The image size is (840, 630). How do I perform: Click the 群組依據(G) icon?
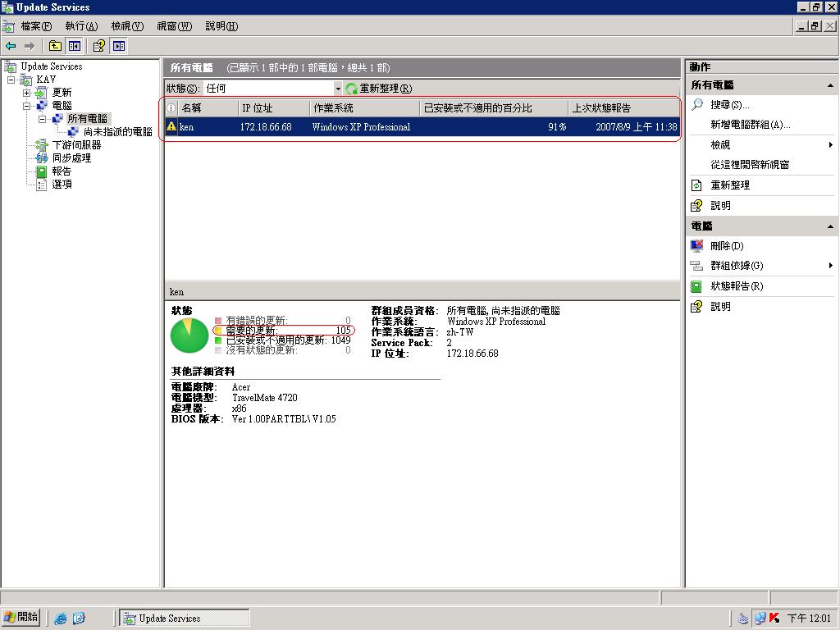pos(696,266)
